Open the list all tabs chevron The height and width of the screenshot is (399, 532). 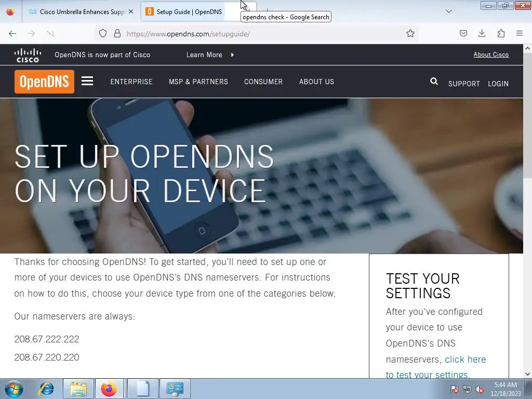[x=449, y=11]
